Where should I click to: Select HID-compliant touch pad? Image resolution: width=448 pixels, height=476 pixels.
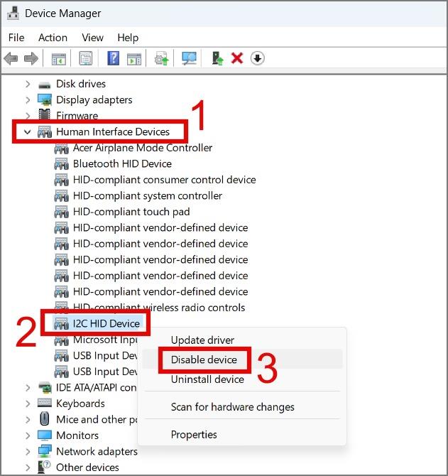[x=131, y=212]
